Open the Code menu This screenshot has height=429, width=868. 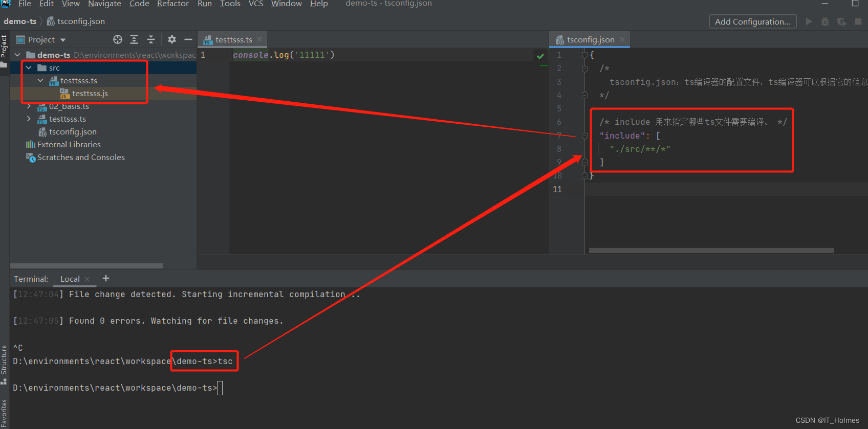pos(139,4)
